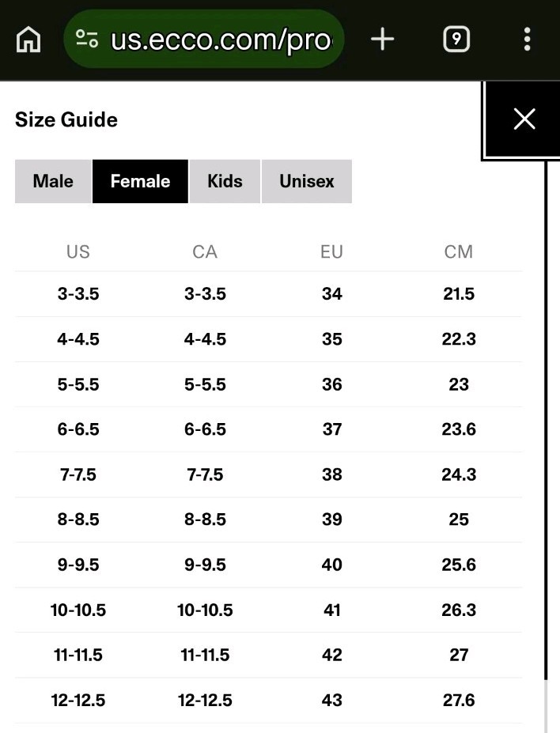This screenshot has width=560, height=733.
Task: Select the Female size tab
Action: point(140,181)
